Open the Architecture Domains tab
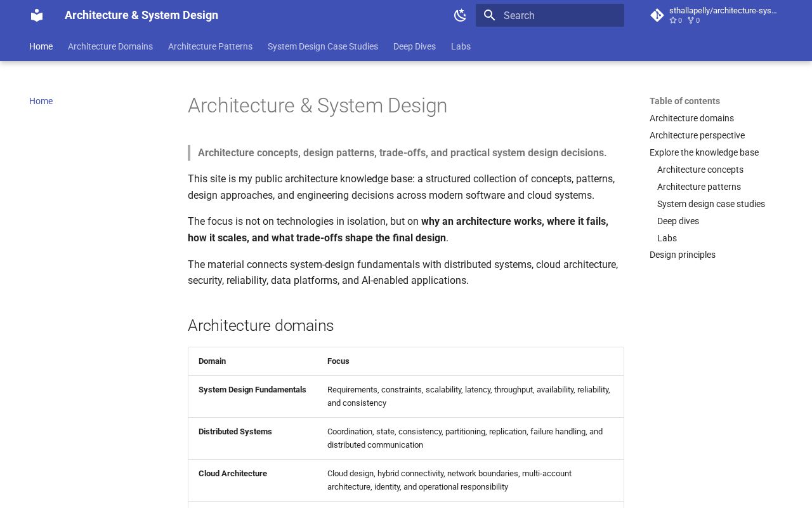 [x=110, y=46]
